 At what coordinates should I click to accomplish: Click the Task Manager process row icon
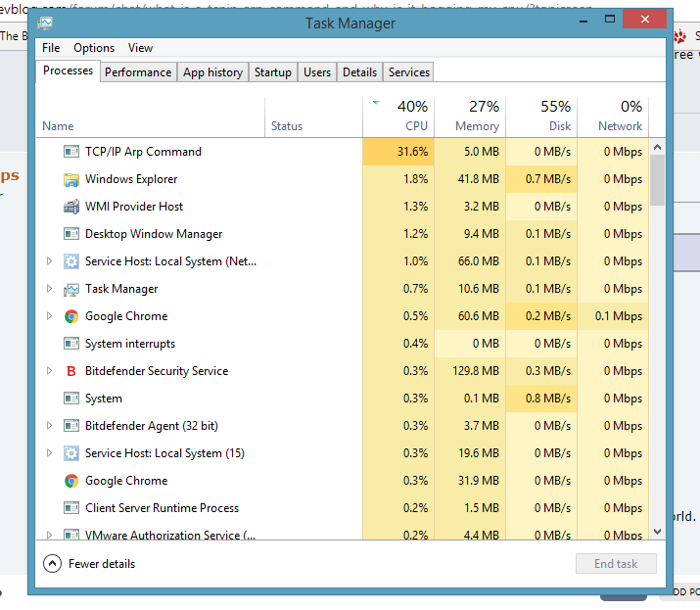(71, 290)
